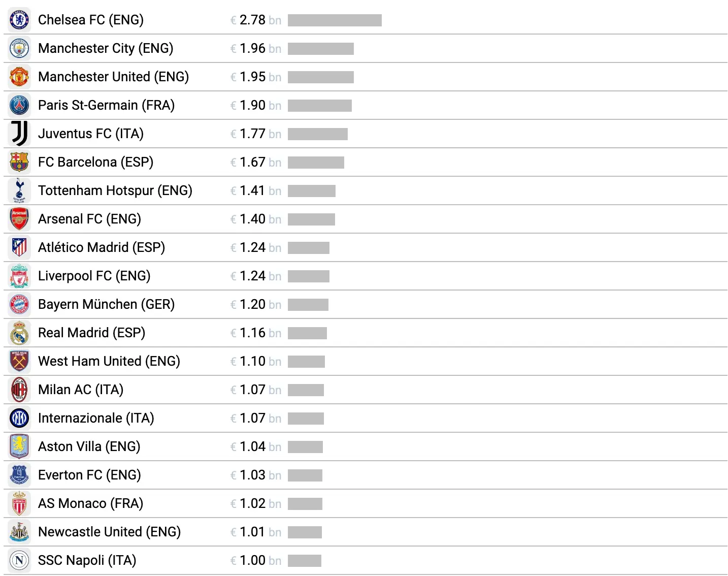Click the FC Barcelona crest
Image resolution: width=728 pixels, height=576 pixels.
click(19, 162)
